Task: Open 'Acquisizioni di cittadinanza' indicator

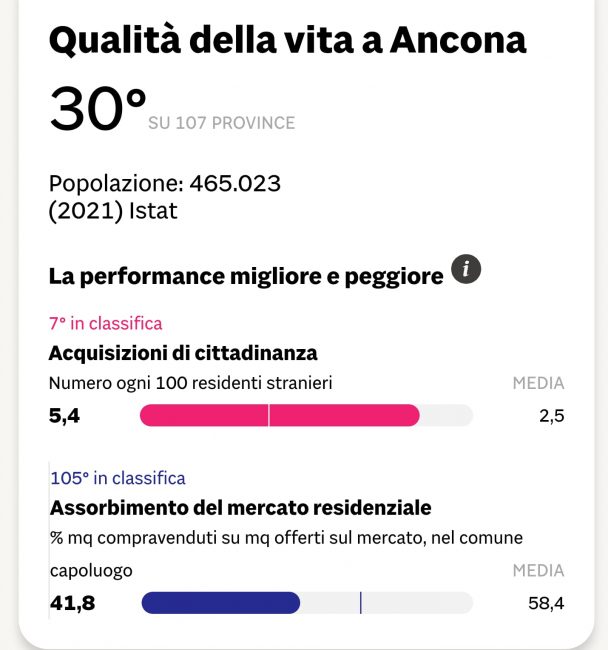Action: pos(183,352)
